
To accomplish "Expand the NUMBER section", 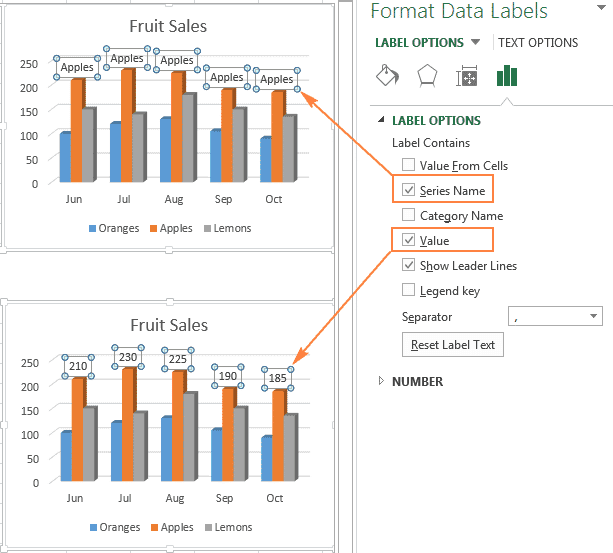I will tap(380, 381).
